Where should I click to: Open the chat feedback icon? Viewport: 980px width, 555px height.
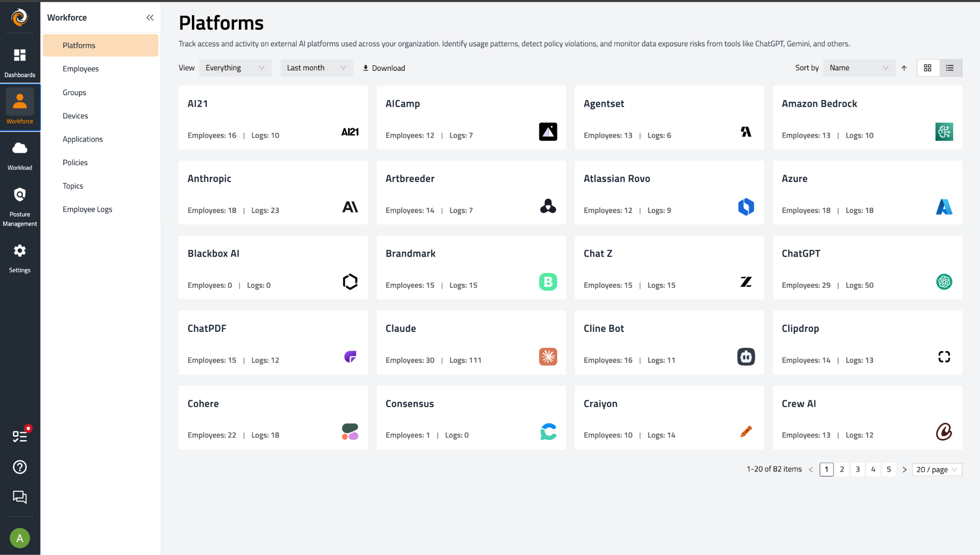point(20,497)
